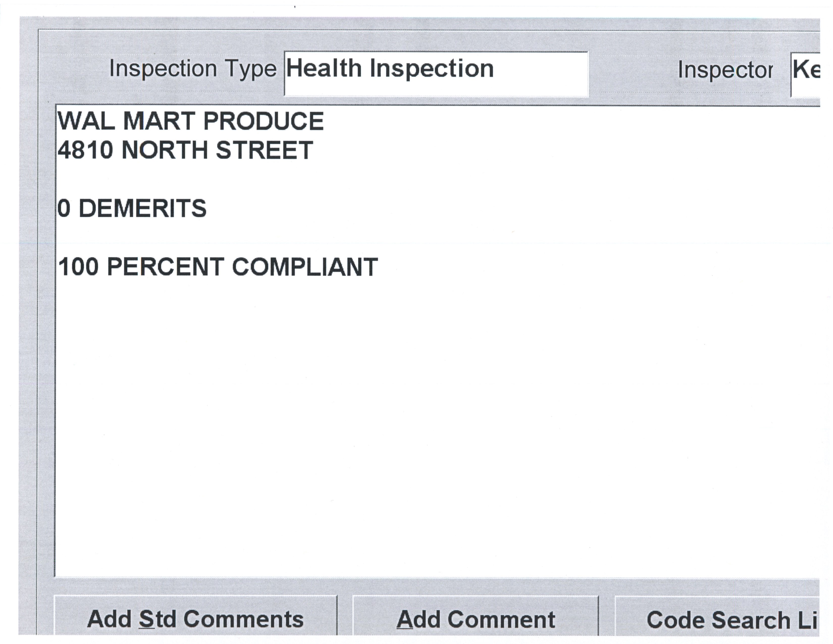
Task: Click the Inspector label text
Action: click(x=725, y=70)
